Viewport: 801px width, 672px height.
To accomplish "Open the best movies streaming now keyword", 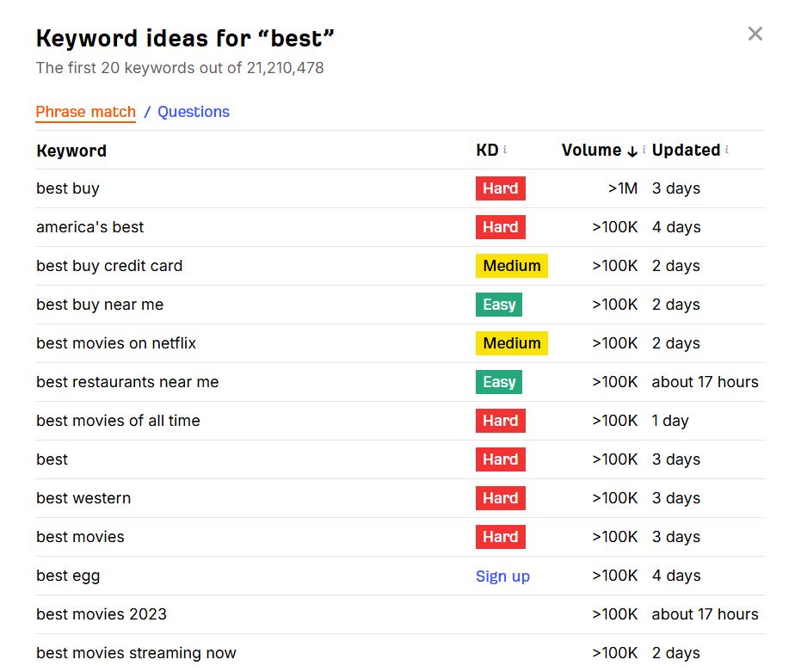I will pyautogui.click(x=136, y=653).
